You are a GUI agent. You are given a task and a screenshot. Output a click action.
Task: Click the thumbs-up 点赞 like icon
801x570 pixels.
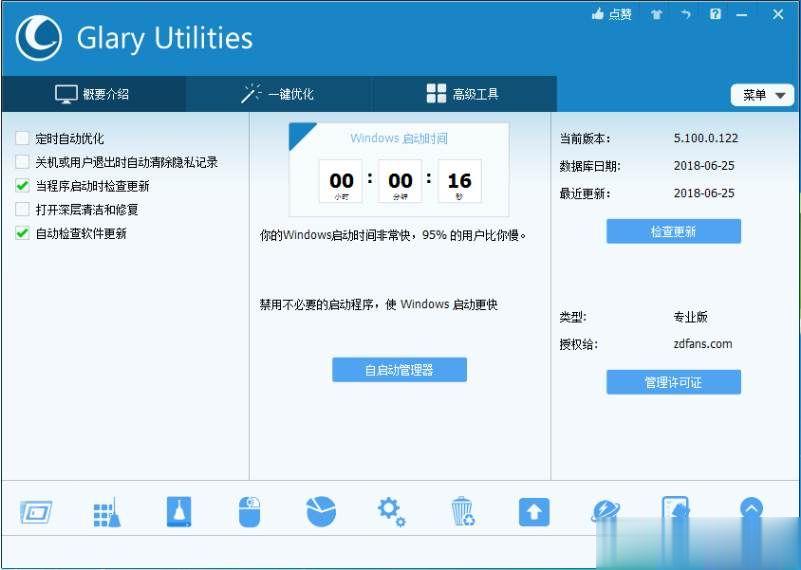(x=611, y=14)
